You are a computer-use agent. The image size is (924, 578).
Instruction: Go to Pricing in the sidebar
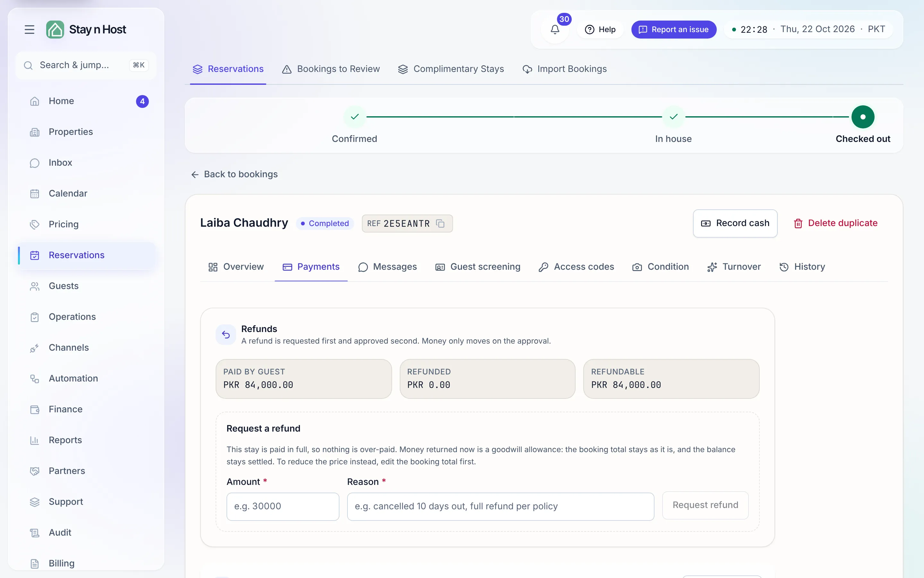pyautogui.click(x=87, y=224)
